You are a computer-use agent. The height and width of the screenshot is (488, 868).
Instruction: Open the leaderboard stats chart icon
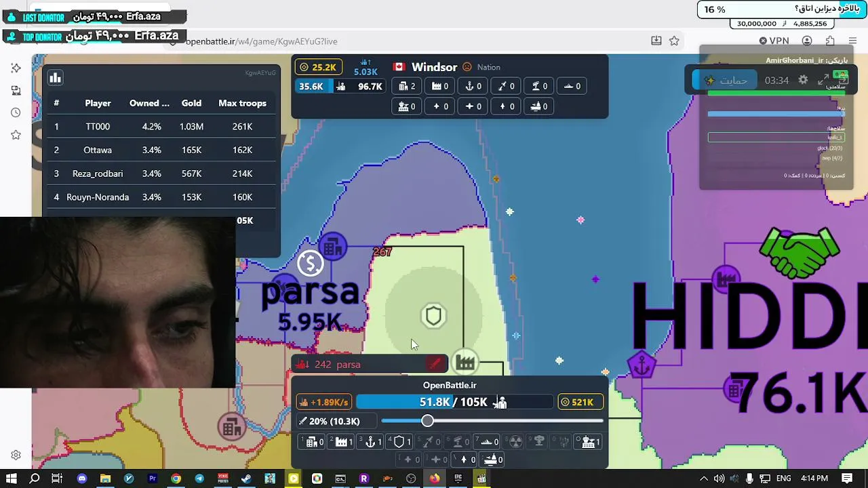tap(56, 78)
